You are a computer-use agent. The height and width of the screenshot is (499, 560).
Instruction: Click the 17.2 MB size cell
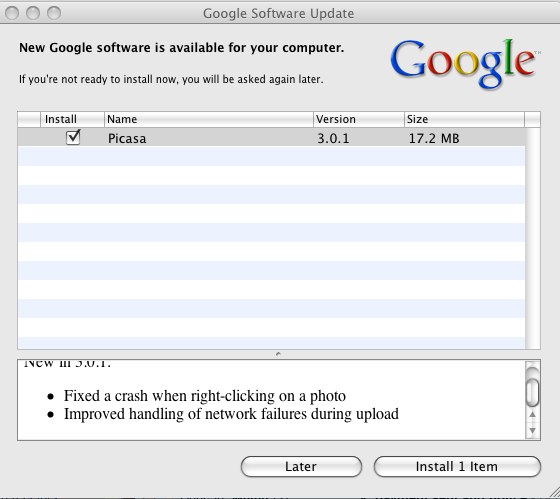434,139
